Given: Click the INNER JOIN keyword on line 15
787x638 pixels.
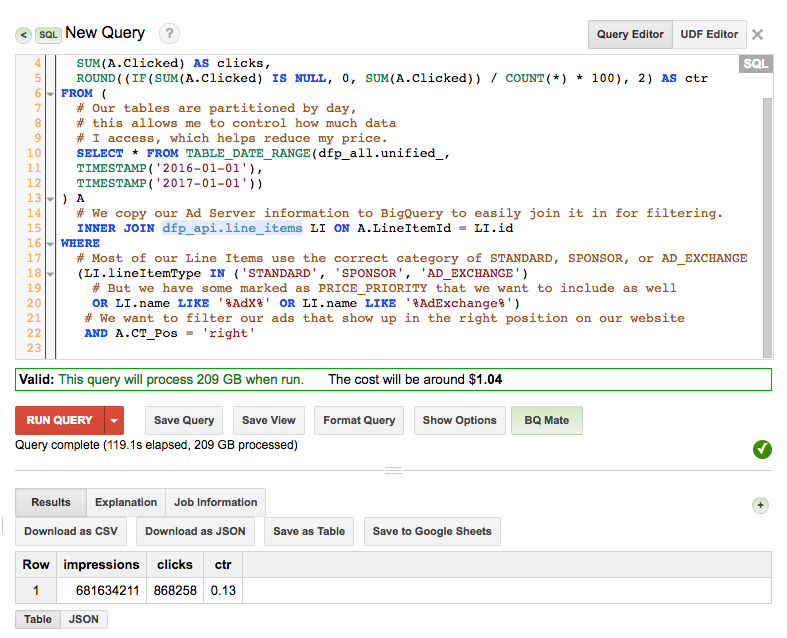Looking at the screenshot, I should 115,228.
